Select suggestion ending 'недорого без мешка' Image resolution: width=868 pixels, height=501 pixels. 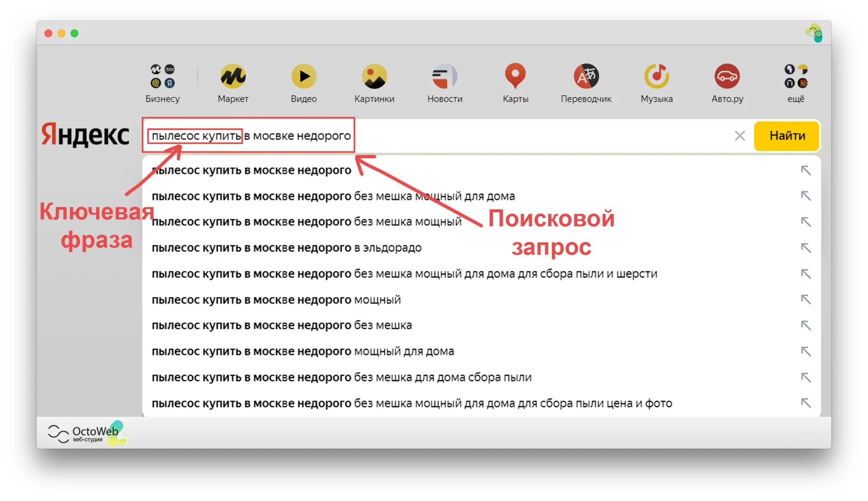pos(481,326)
